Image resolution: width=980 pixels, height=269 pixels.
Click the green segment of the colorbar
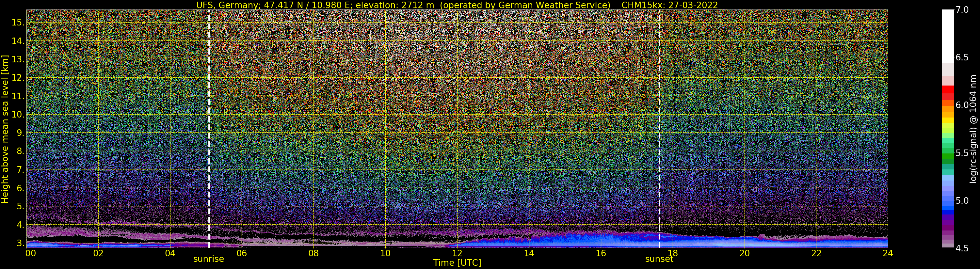[948, 156]
